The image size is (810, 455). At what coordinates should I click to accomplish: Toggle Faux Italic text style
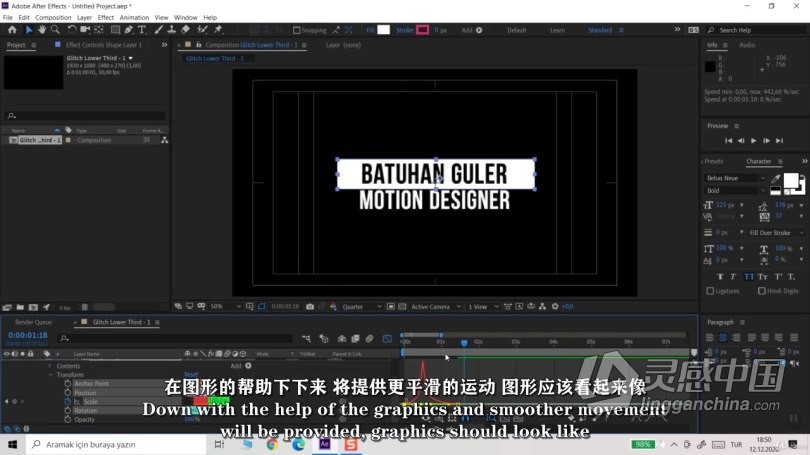coord(733,277)
